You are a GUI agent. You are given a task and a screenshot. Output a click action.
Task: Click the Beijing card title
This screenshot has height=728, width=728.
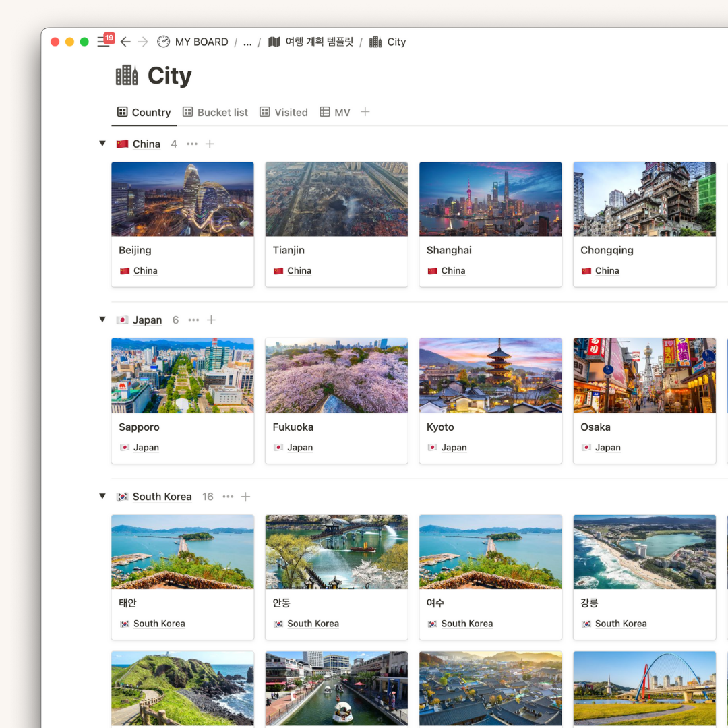(135, 250)
